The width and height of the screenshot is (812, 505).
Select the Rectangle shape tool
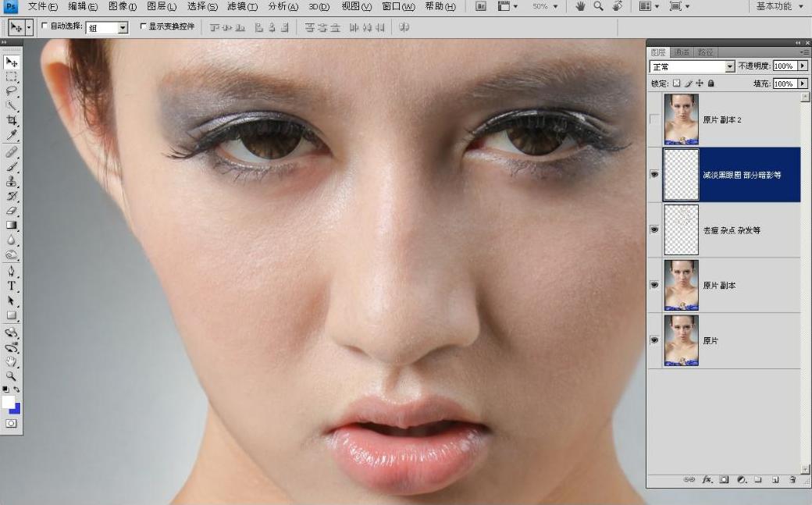click(x=11, y=315)
